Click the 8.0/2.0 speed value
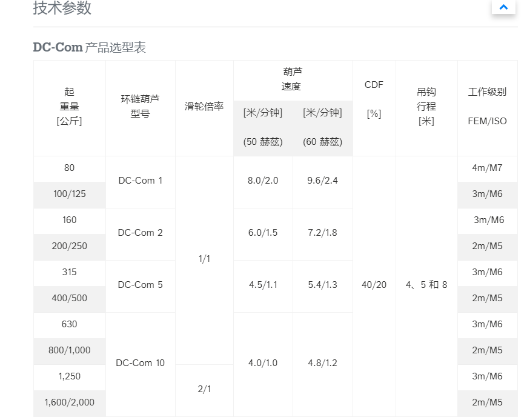Screen dimensions: 527x420 pyautogui.click(x=263, y=181)
